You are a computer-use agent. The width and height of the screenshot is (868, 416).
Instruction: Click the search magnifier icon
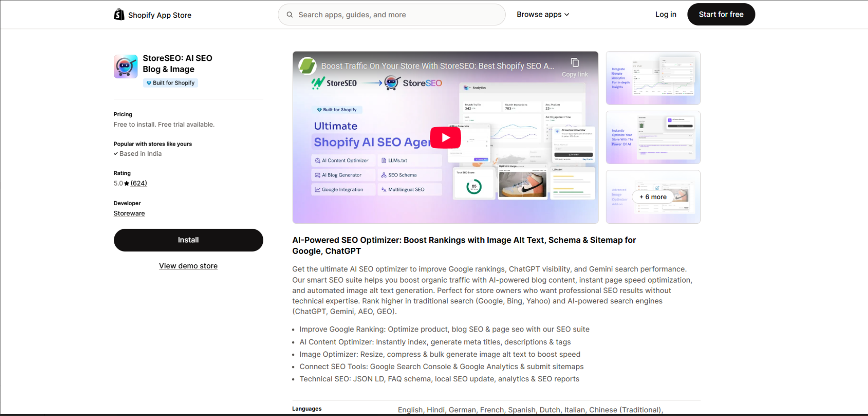click(289, 15)
